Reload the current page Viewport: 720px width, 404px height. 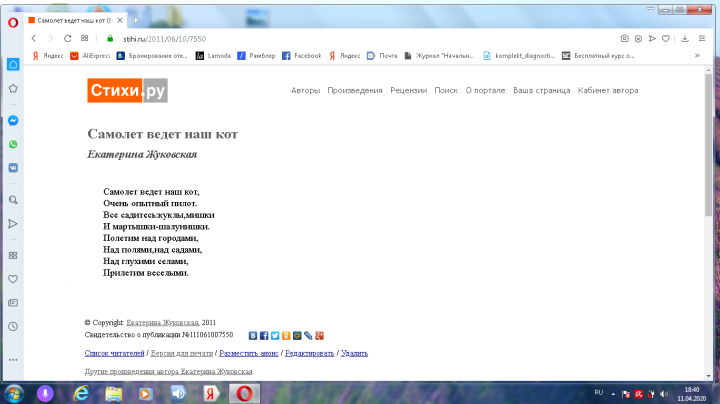pos(68,39)
